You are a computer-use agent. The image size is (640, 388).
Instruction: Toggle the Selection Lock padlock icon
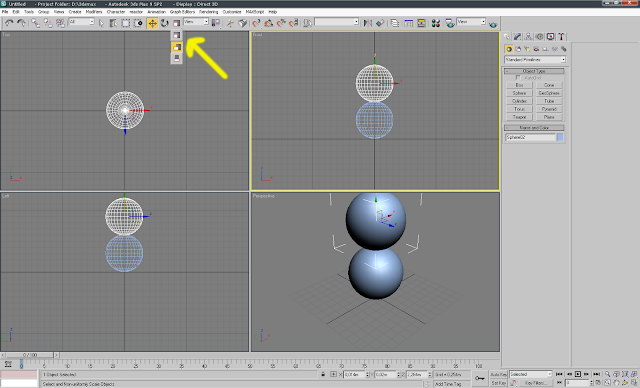(323, 374)
